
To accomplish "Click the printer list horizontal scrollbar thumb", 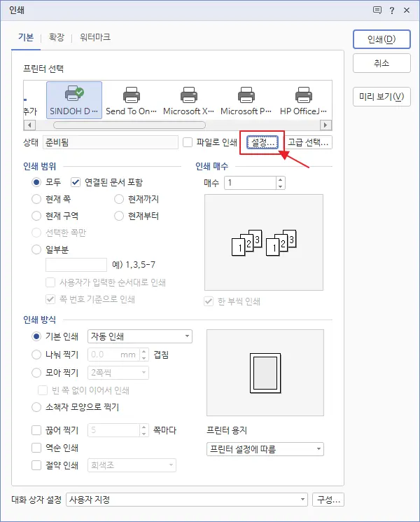I will click(x=129, y=125).
